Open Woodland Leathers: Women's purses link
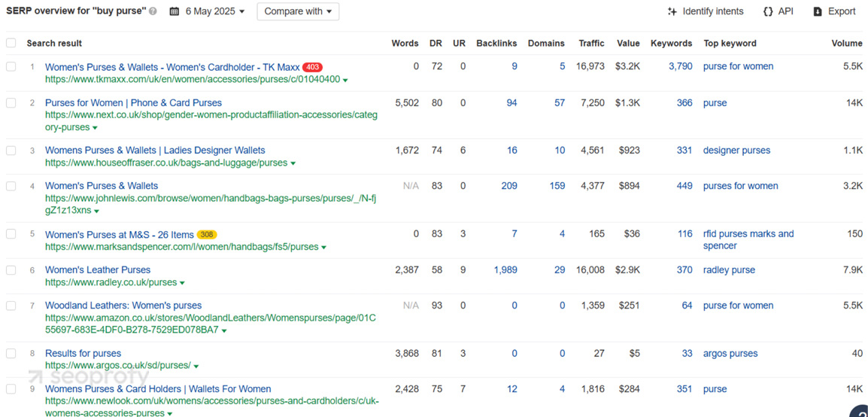Viewport: 868px width, 417px height. pos(123,306)
